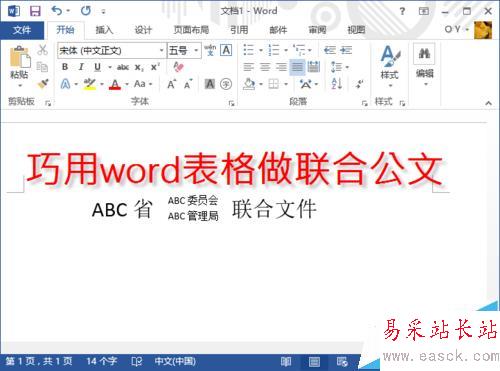500x371 pixels.
Task: Grow font size button
Action: (171, 84)
